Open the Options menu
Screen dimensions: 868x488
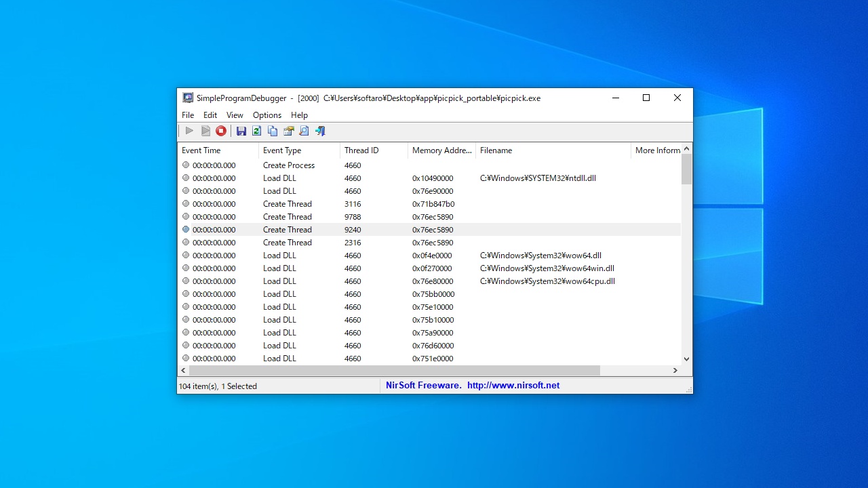click(267, 115)
